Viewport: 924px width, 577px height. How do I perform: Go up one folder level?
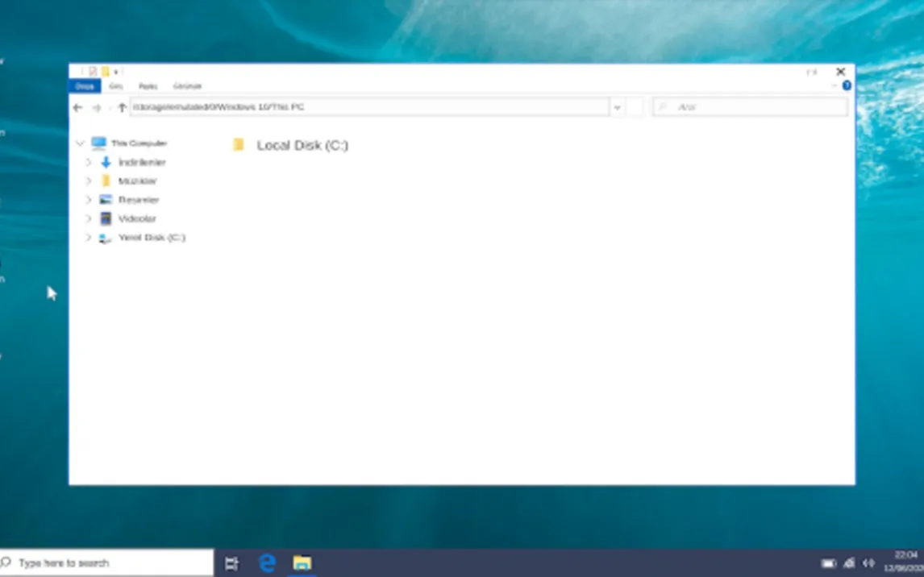click(x=122, y=107)
